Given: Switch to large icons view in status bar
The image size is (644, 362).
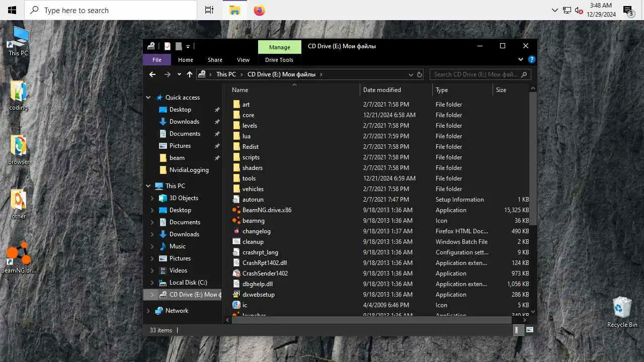Looking at the screenshot, I should click(529, 330).
